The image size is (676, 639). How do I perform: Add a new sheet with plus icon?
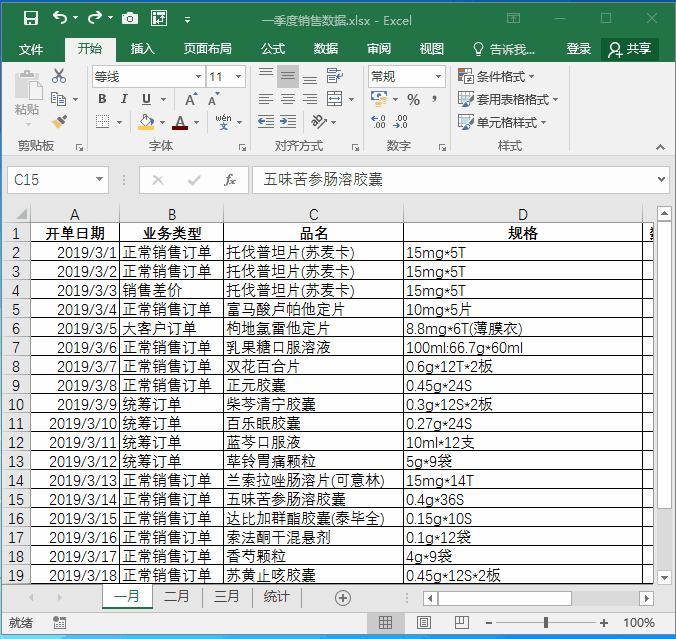[343, 597]
